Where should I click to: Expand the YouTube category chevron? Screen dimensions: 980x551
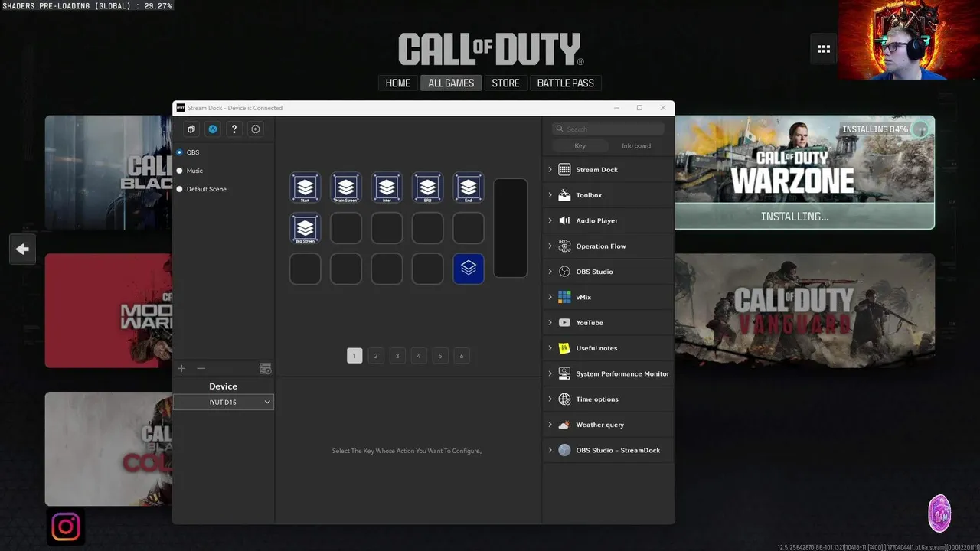(550, 322)
